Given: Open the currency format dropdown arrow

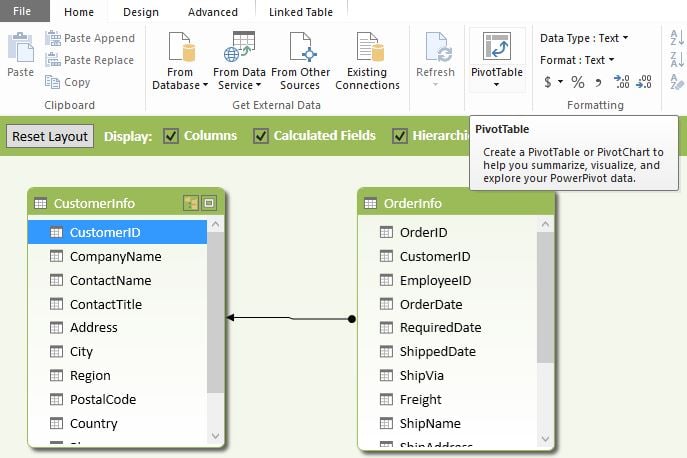Looking at the screenshot, I should click(561, 82).
